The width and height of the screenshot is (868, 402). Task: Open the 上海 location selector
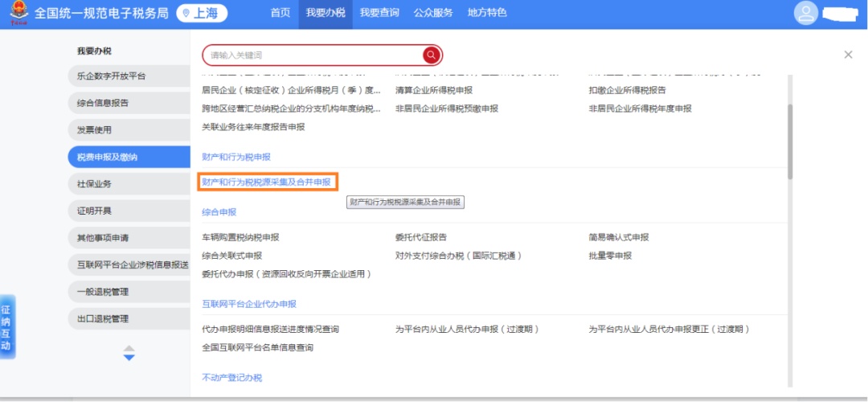click(x=202, y=14)
